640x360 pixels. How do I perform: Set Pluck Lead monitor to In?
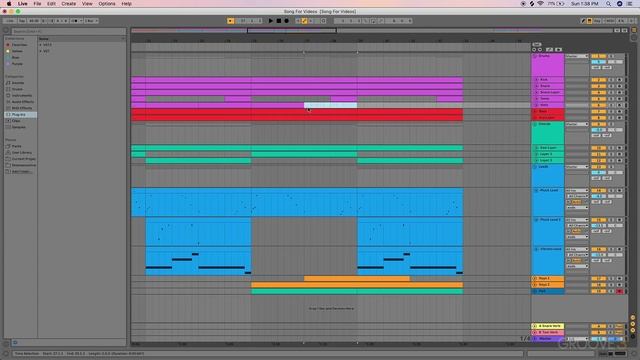coord(569,202)
